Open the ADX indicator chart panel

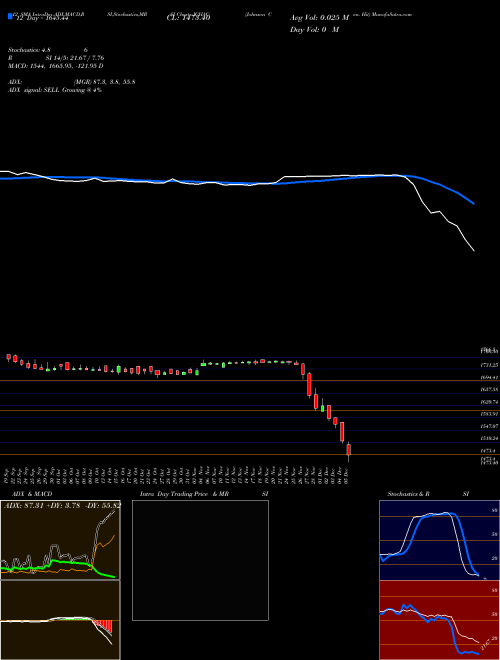[60, 540]
